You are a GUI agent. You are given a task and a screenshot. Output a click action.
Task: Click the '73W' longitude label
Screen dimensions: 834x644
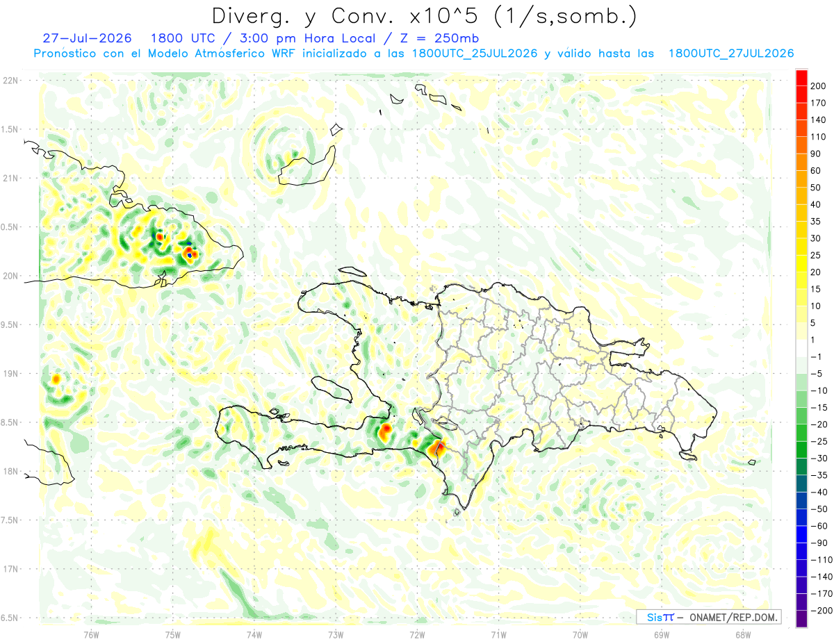click(336, 635)
